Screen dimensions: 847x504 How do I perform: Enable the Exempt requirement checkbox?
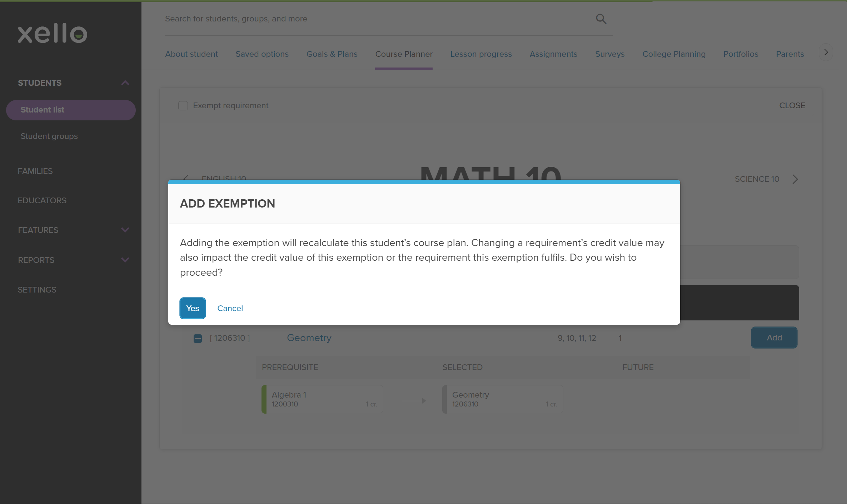click(183, 105)
